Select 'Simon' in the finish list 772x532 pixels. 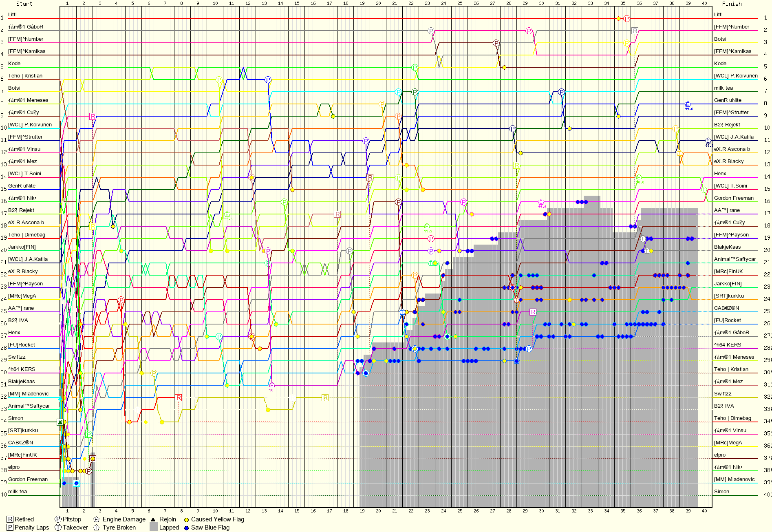pos(721,492)
